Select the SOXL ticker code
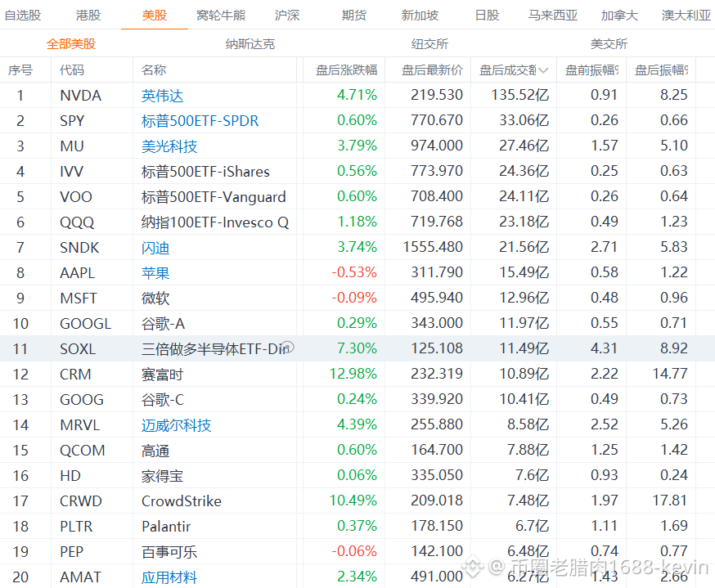 (78, 349)
